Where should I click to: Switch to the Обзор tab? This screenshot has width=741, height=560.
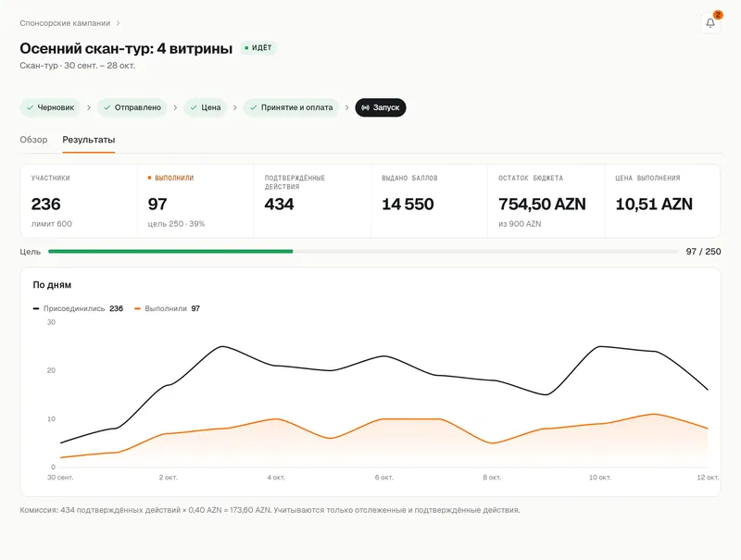pyautogui.click(x=33, y=140)
